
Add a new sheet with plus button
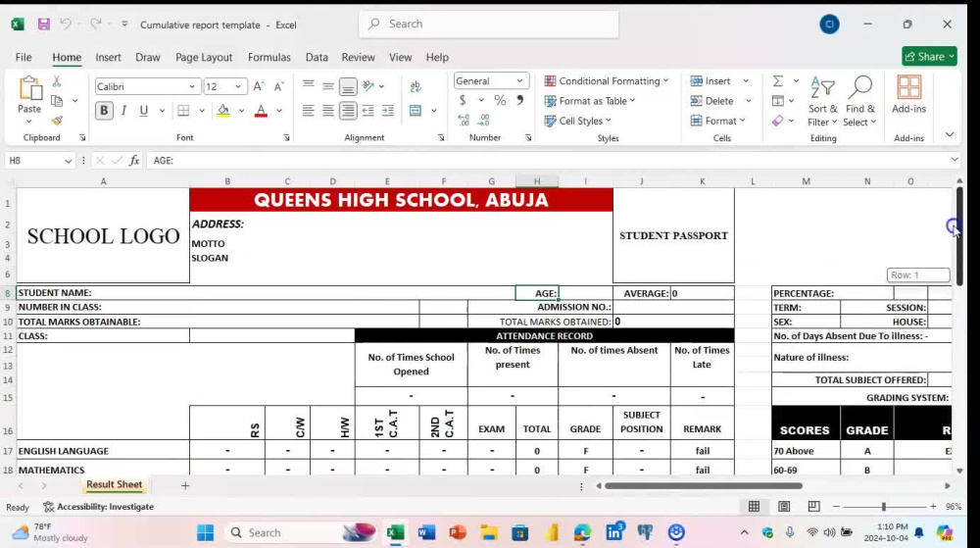pyautogui.click(x=185, y=485)
